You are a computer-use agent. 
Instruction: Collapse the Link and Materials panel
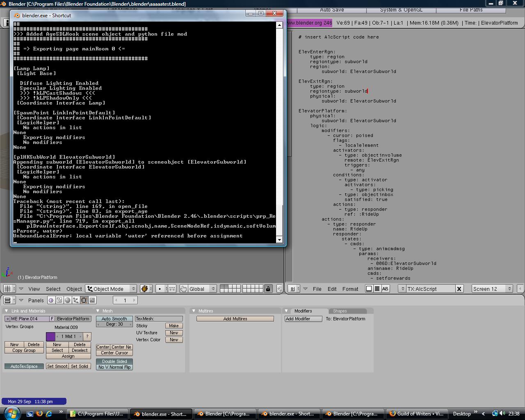coord(7,311)
